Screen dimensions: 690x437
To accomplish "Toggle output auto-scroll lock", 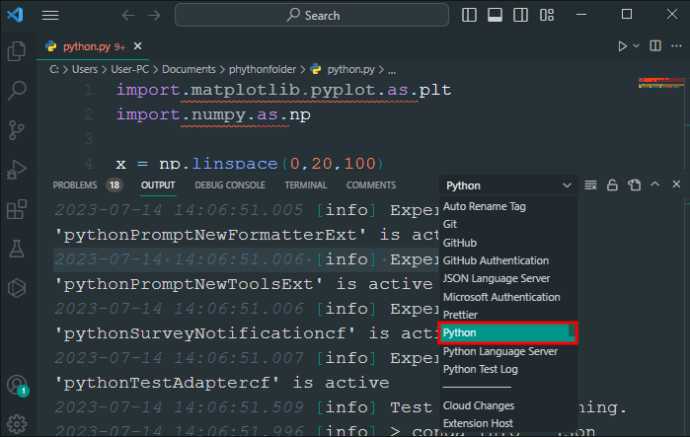I will [612, 185].
